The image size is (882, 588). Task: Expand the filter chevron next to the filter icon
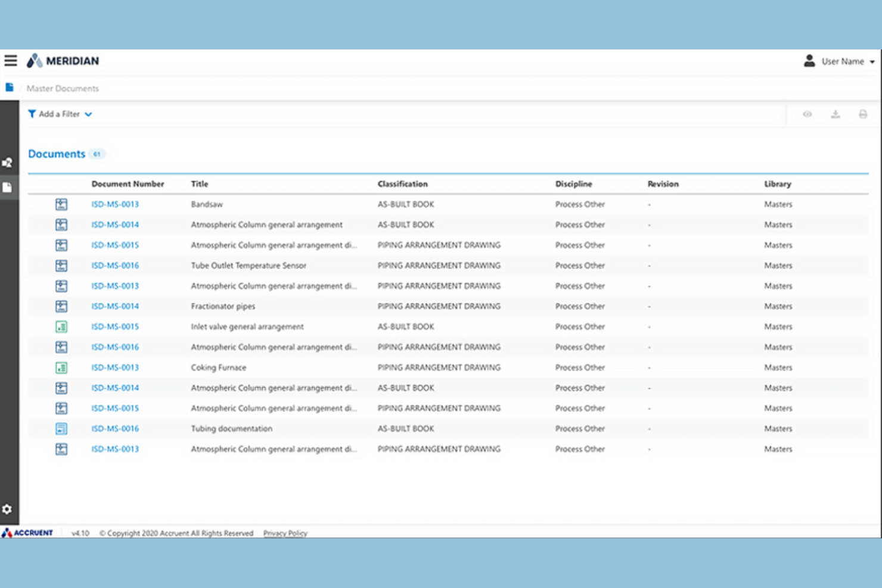[x=88, y=114]
